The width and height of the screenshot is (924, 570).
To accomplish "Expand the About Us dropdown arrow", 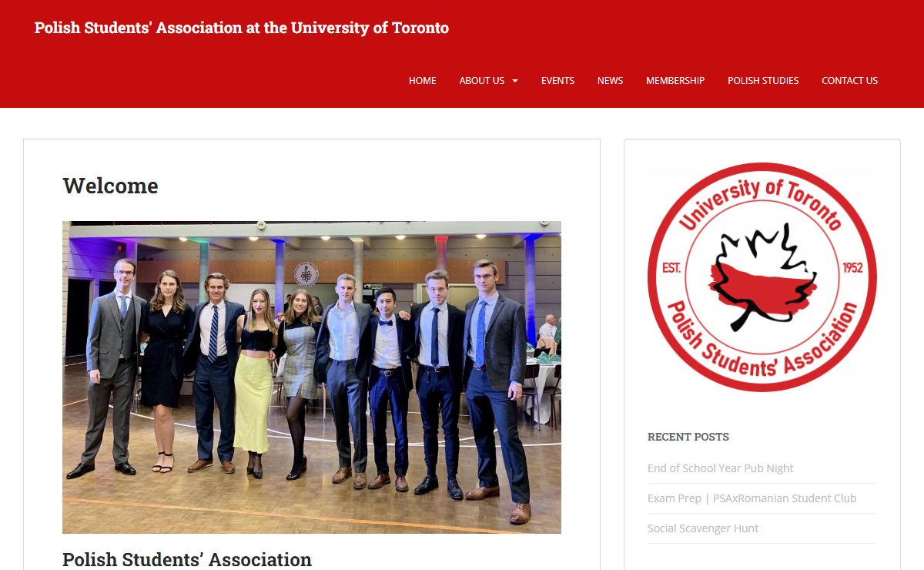I will (x=514, y=81).
